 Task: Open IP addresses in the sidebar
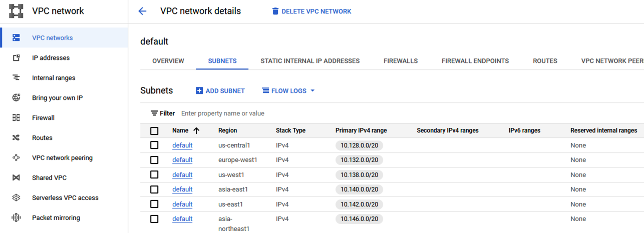tap(51, 58)
